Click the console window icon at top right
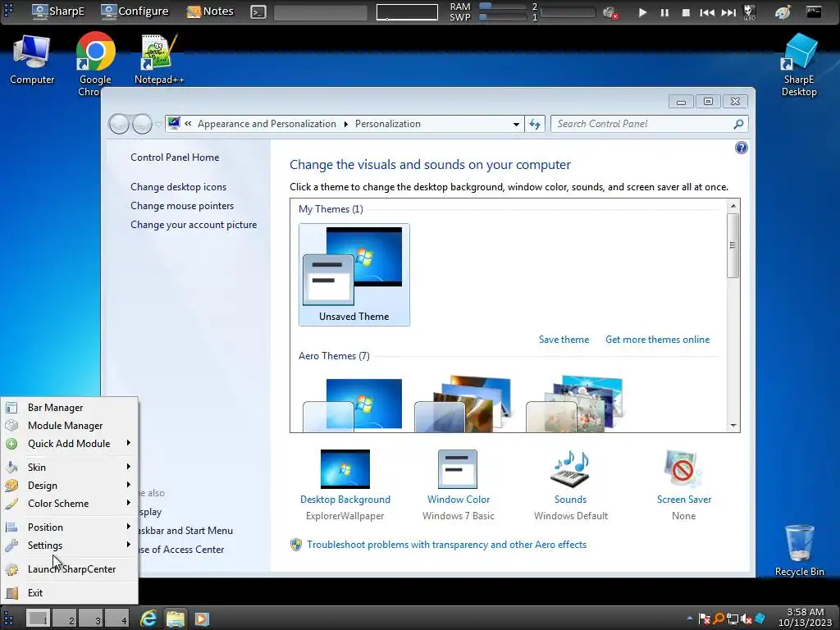This screenshot has width=840, height=630. point(814,11)
